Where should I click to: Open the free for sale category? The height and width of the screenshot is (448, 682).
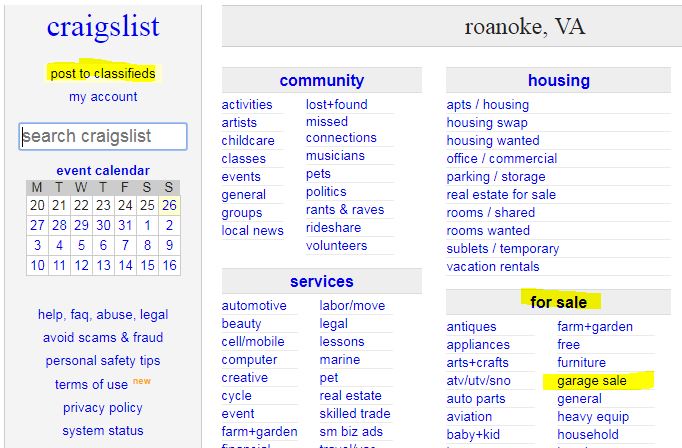[568, 344]
